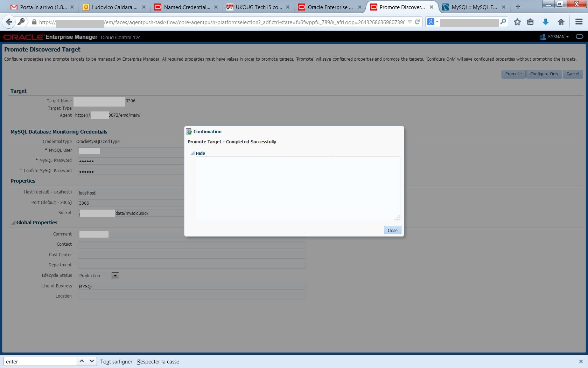Show bookmarks list icon
Image resolution: width=588 pixels, height=368 pixels.
pyautogui.click(x=531, y=22)
